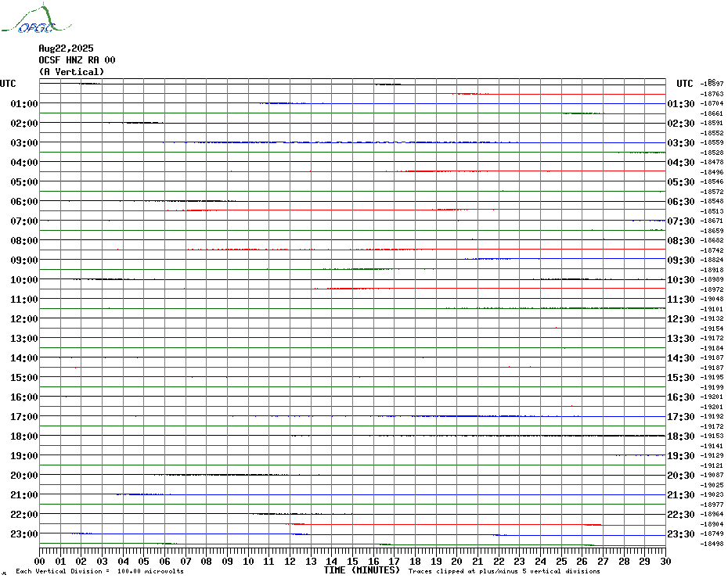Click the DC offset value -19153
728x582 pixels.
pyautogui.click(x=712, y=436)
